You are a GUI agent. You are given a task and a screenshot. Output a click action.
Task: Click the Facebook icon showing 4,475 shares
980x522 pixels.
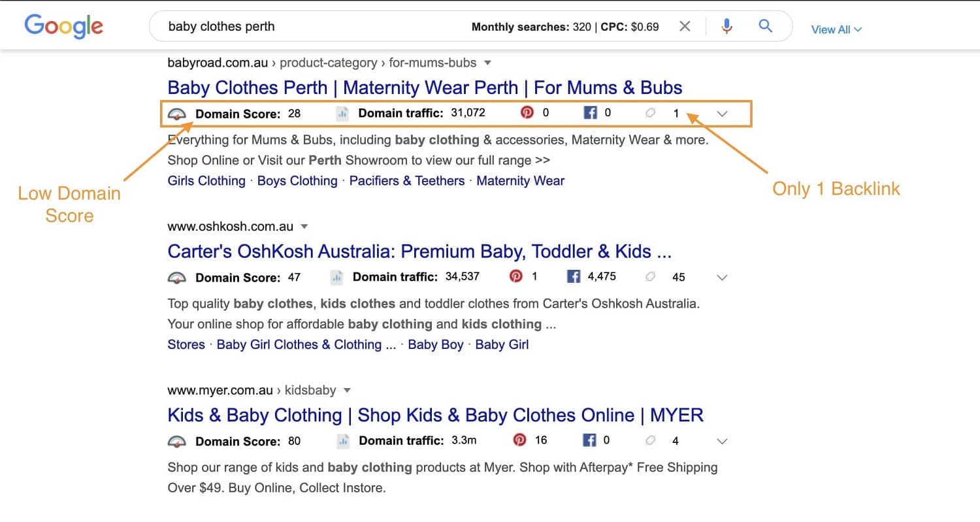(x=574, y=276)
